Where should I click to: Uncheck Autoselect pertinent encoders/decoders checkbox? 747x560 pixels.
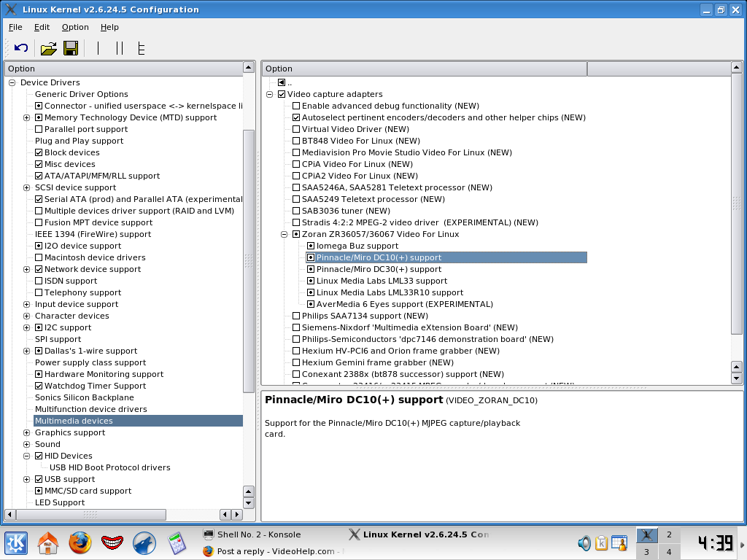[296, 117]
